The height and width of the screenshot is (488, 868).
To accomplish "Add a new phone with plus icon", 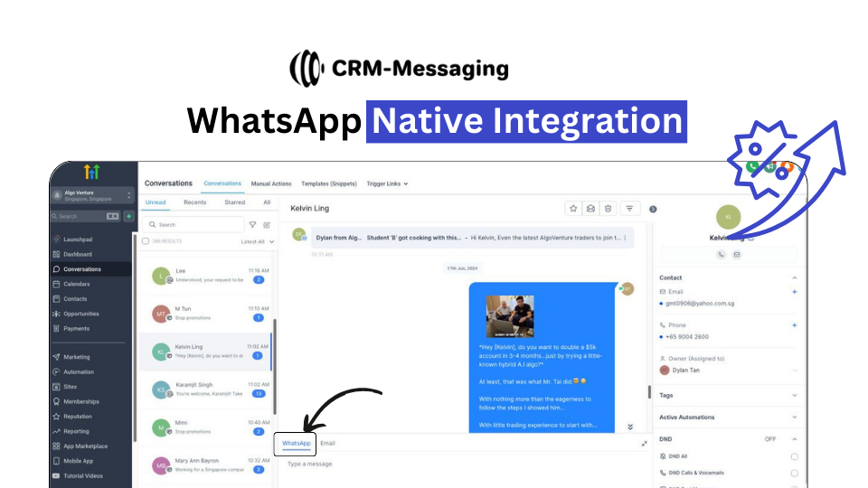I will point(795,325).
